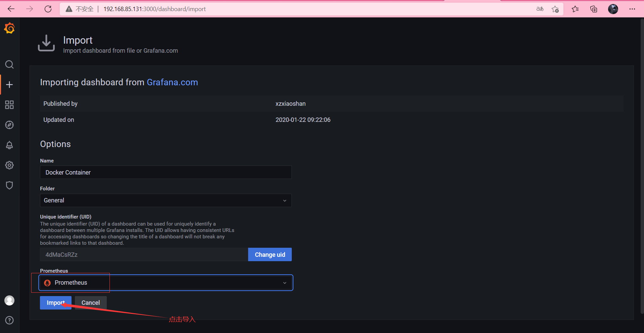Click the not-secure warning icon

[69, 9]
